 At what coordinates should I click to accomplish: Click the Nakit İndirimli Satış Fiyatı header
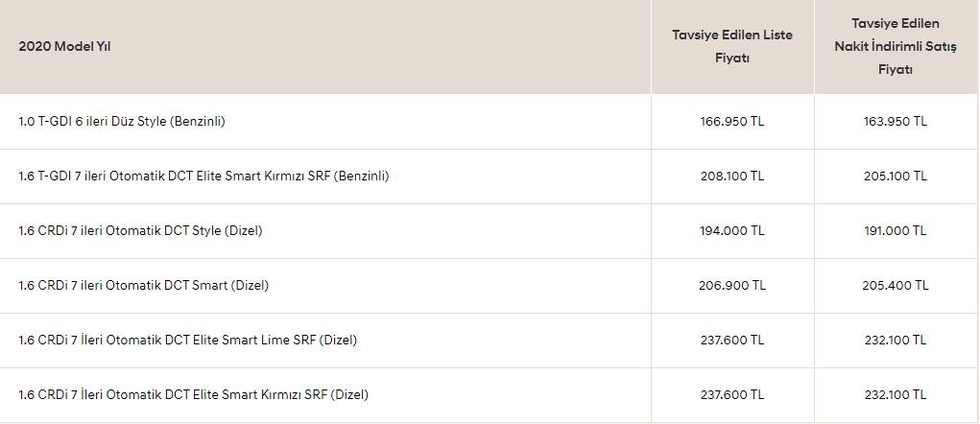895,47
